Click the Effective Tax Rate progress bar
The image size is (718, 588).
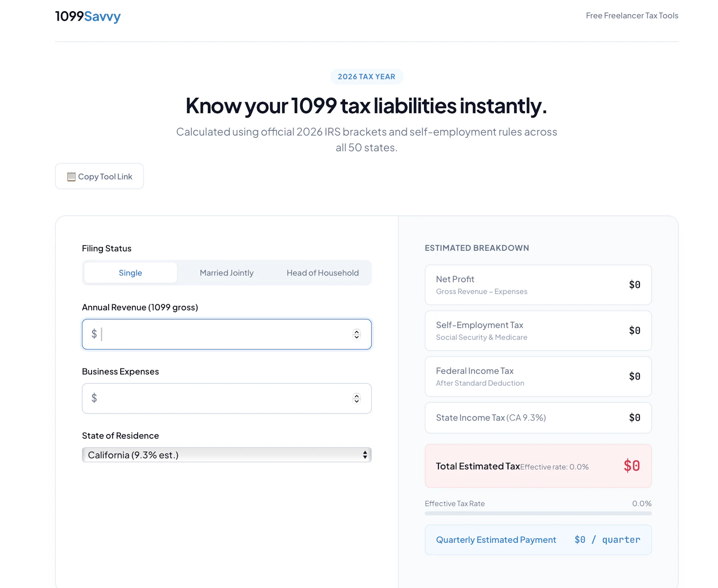tap(538, 514)
